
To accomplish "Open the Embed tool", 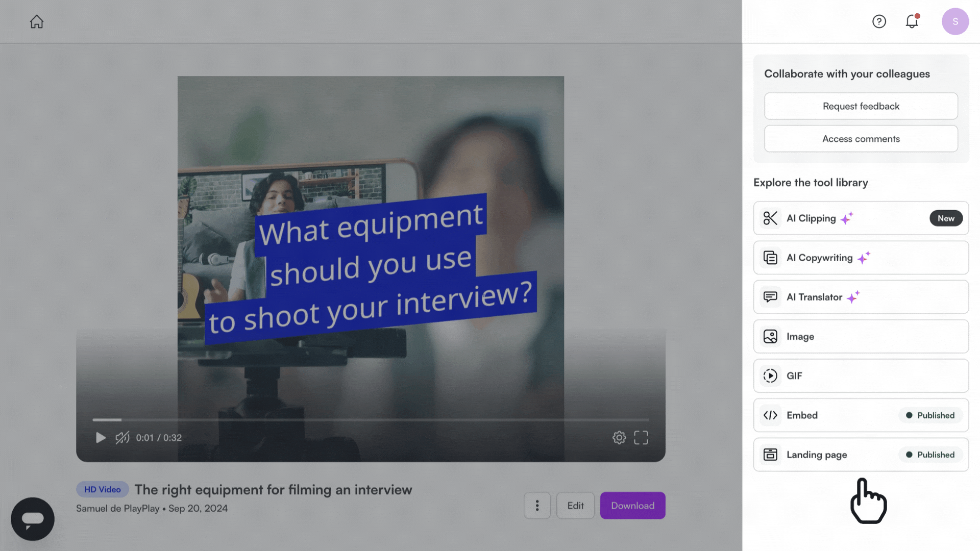I will point(861,415).
